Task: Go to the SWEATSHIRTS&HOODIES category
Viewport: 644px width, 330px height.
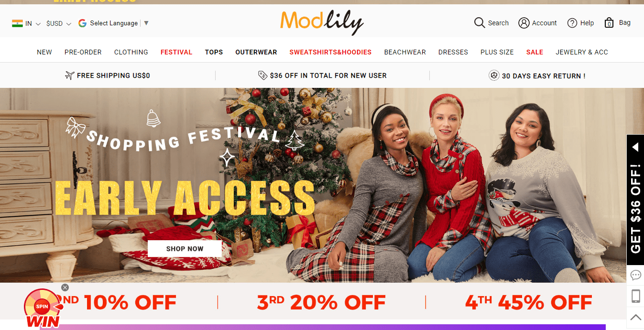Action: click(x=330, y=52)
